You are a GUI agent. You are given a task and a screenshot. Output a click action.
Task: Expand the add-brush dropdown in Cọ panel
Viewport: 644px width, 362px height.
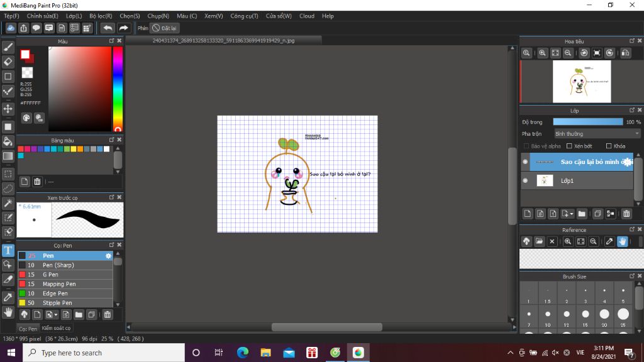tap(56, 315)
